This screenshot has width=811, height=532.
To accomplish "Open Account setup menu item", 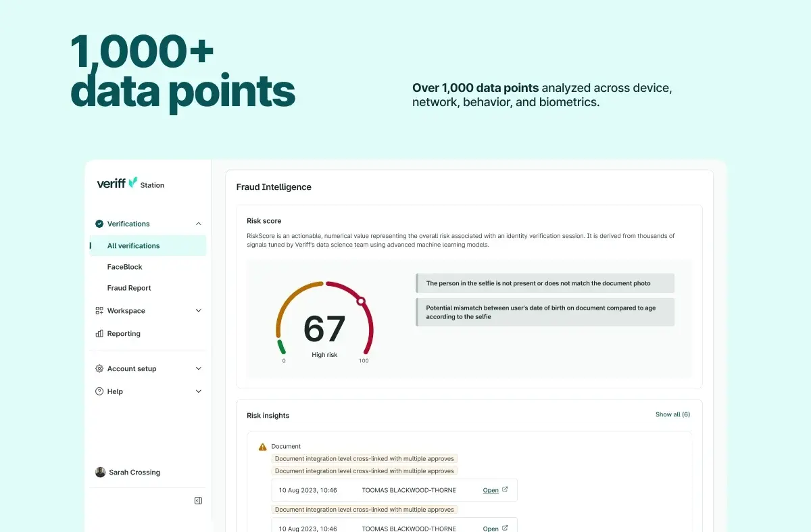I will pos(132,369).
